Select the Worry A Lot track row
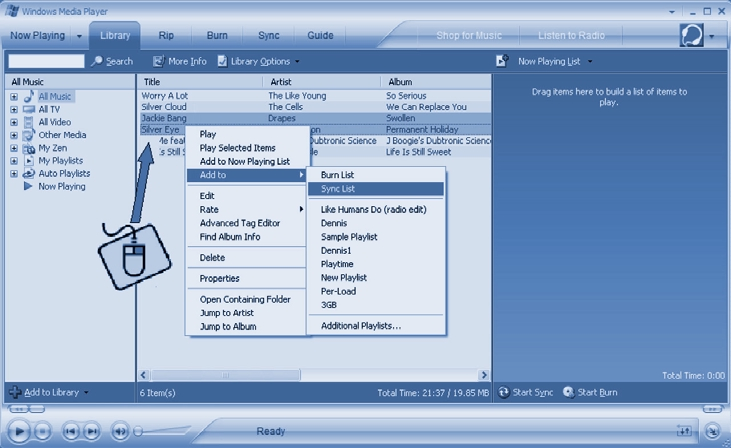The height and width of the screenshot is (448, 731). coord(315,96)
